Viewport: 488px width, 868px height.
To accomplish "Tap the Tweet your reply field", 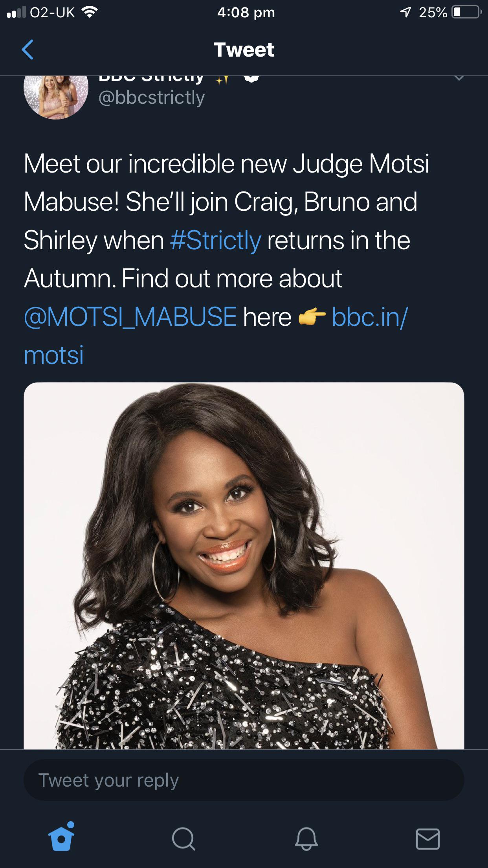I will pyautogui.click(x=244, y=780).
